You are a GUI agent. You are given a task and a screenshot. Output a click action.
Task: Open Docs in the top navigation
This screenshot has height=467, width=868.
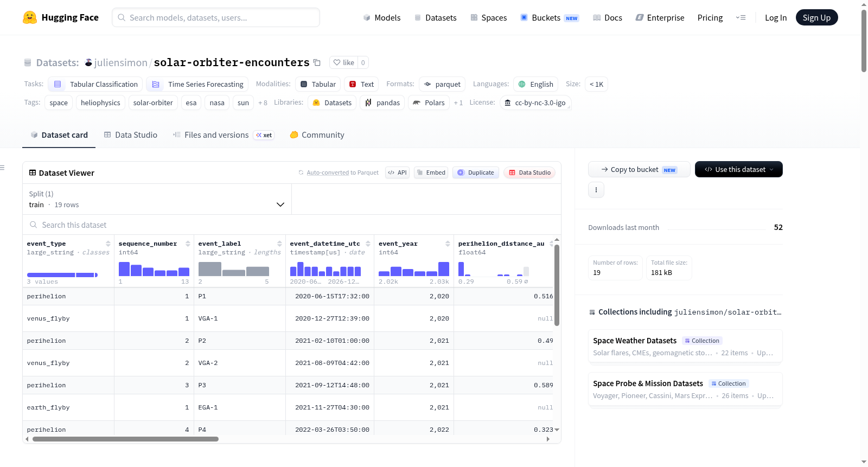tap(608, 17)
